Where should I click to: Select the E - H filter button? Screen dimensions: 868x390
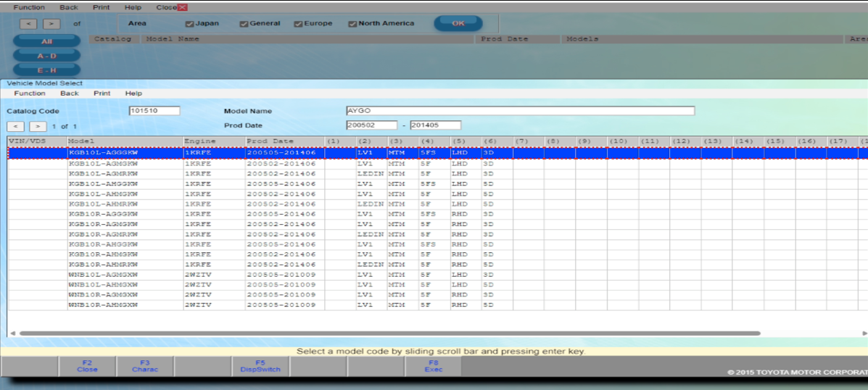tap(46, 70)
